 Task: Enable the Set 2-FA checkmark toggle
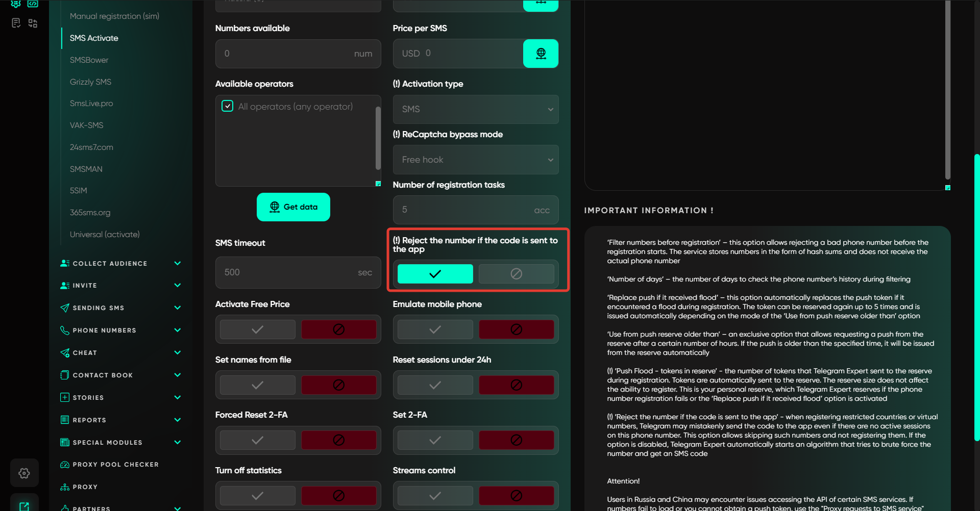point(435,440)
